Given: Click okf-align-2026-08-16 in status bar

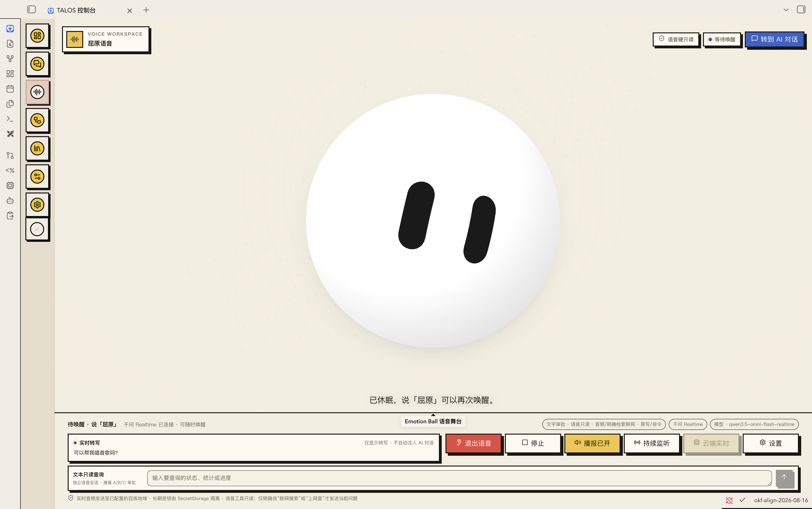Looking at the screenshot, I should pos(781,500).
